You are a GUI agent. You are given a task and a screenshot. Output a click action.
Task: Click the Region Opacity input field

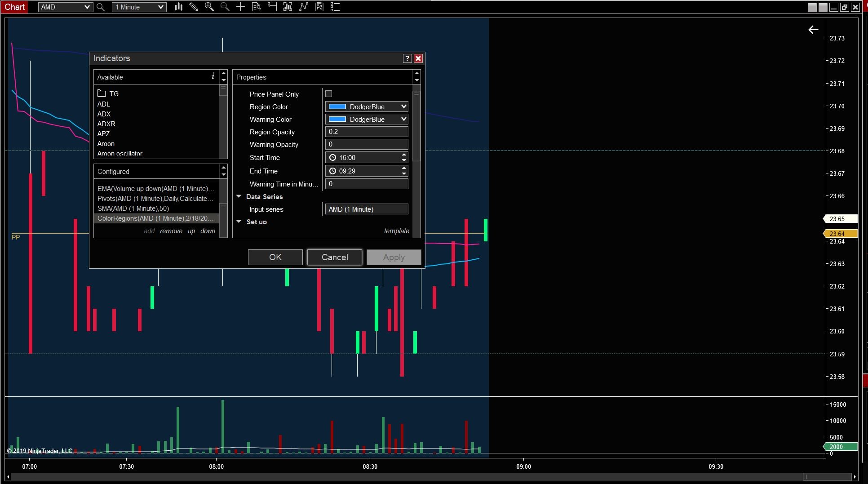pyautogui.click(x=367, y=132)
